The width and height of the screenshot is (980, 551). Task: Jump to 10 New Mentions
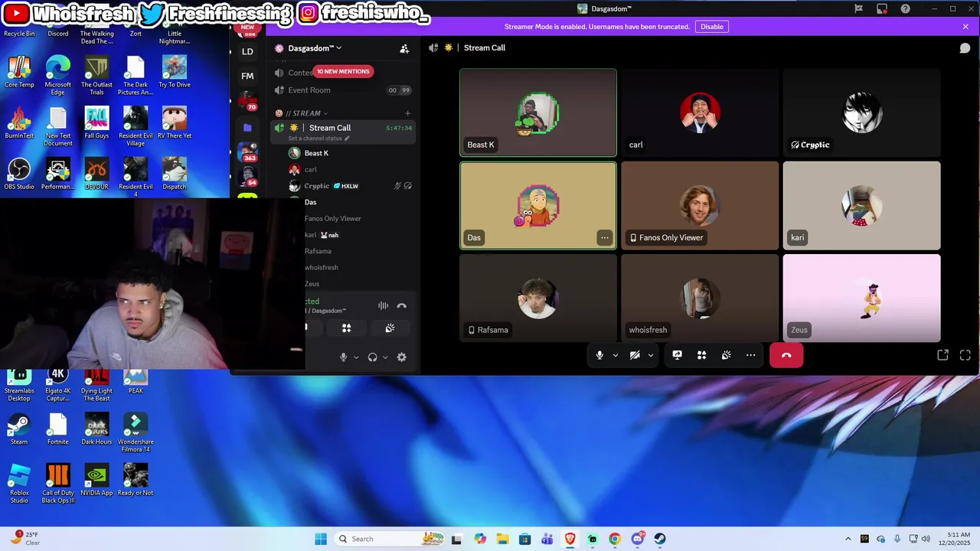(343, 71)
